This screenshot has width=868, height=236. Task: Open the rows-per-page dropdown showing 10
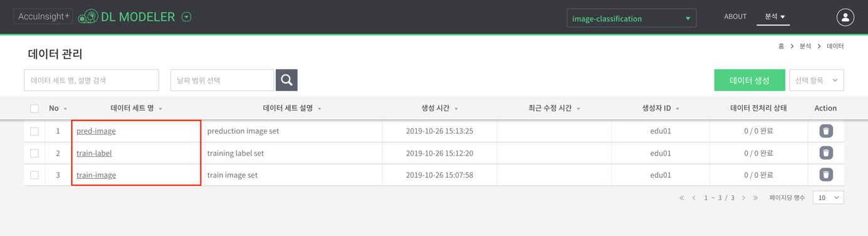tap(828, 198)
